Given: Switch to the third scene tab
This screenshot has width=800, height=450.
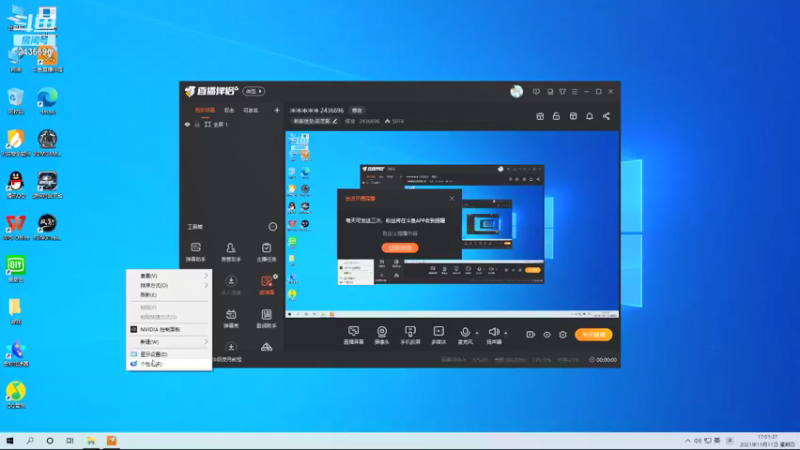Looking at the screenshot, I should 251,110.
